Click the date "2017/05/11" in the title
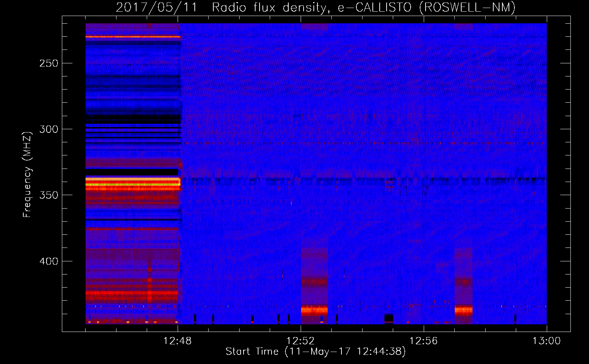This screenshot has width=589, height=364. point(157,7)
